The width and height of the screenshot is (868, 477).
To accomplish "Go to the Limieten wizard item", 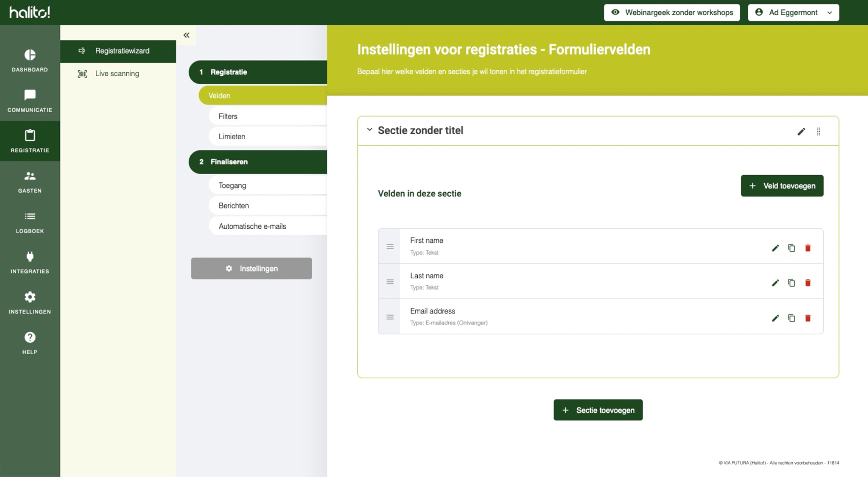I will (268, 136).
